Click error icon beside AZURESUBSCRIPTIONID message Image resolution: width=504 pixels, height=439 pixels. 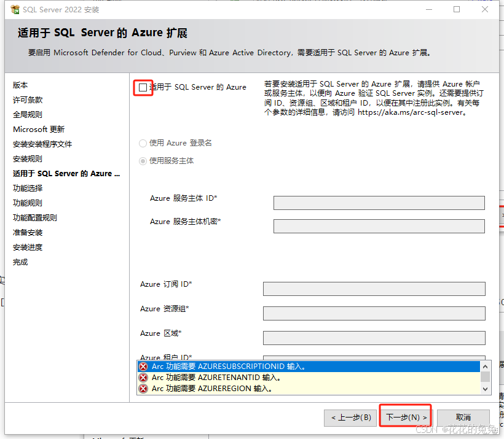point(143,367)
